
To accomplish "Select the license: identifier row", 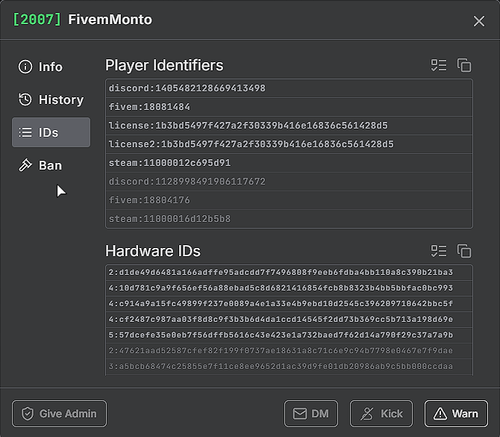I will tap(289, 126).
